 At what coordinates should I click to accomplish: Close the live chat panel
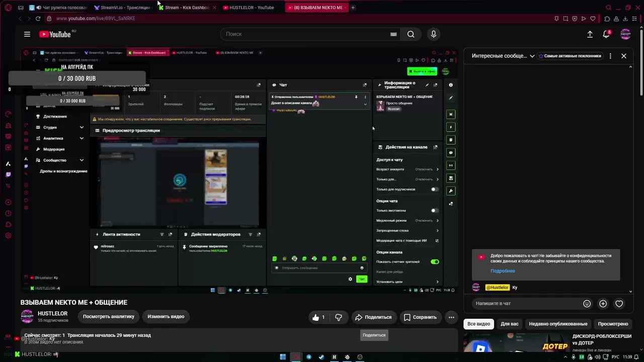click(624, 56)
